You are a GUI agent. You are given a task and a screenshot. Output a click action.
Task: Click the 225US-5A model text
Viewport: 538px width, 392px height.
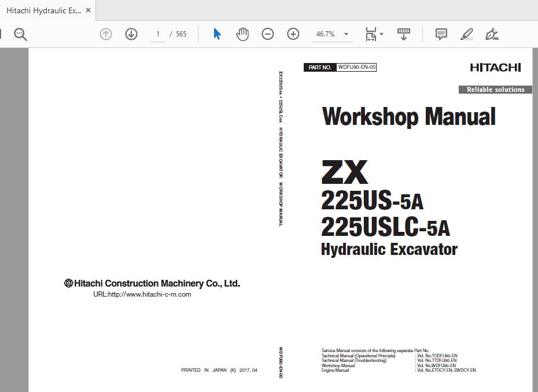(372, 200)
